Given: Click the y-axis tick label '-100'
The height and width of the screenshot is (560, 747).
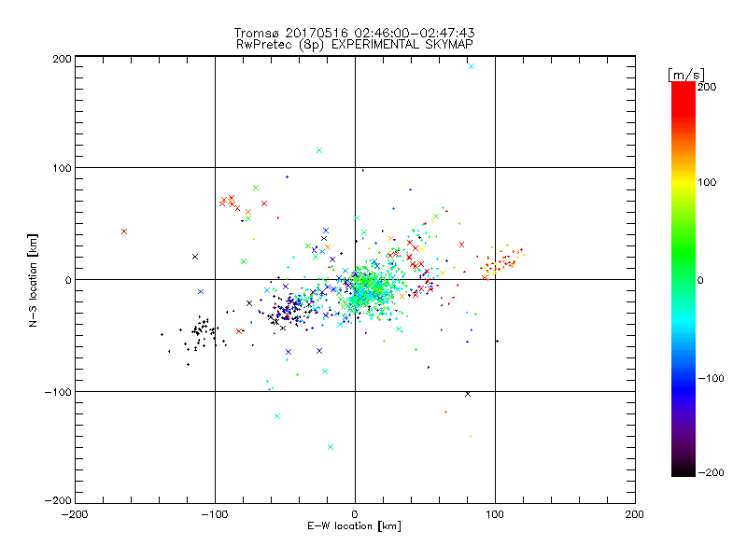Looking at the screenshot, I should 58,392.
